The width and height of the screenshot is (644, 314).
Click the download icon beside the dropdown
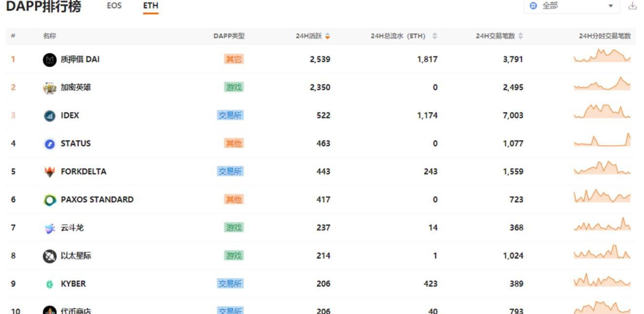click(633, 6)
